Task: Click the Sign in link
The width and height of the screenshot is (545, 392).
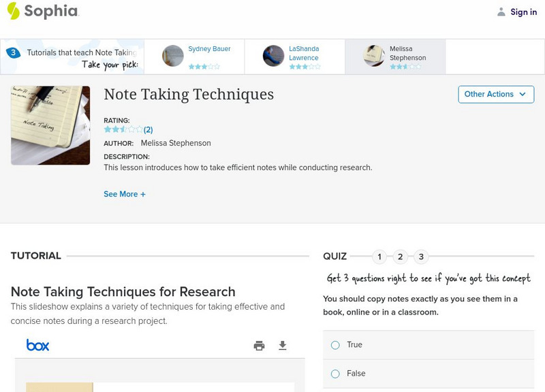Action: [523, 12]
